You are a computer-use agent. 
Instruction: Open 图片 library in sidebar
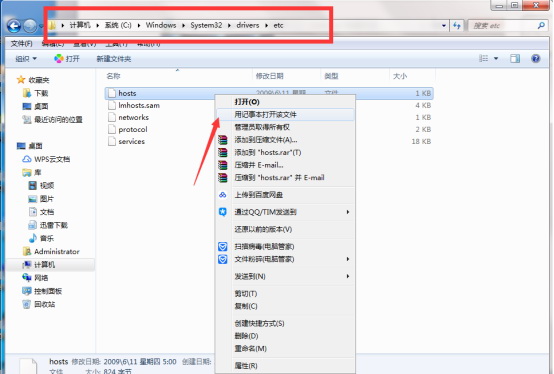tap(41, 199)
